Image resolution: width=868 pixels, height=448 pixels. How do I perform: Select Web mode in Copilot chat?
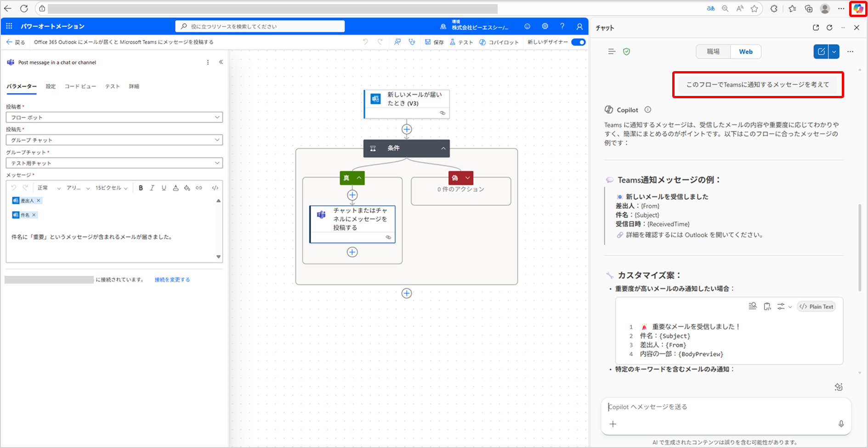click(745, 51)
